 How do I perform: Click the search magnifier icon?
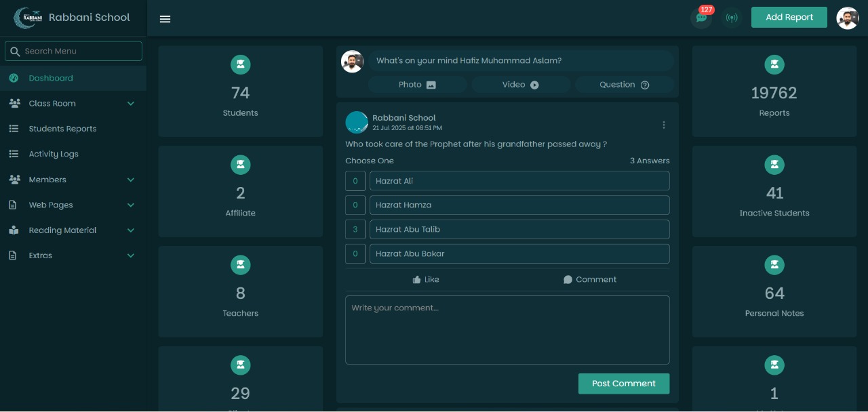click(x=15, y=52)
